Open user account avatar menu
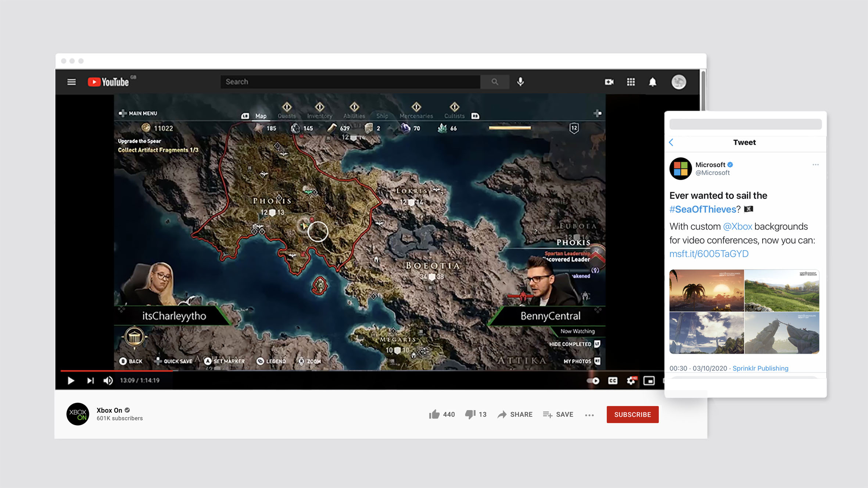Image resolution: width=868 pixels, height=488 pixels. pyautogui.click(x=678, y=82)
